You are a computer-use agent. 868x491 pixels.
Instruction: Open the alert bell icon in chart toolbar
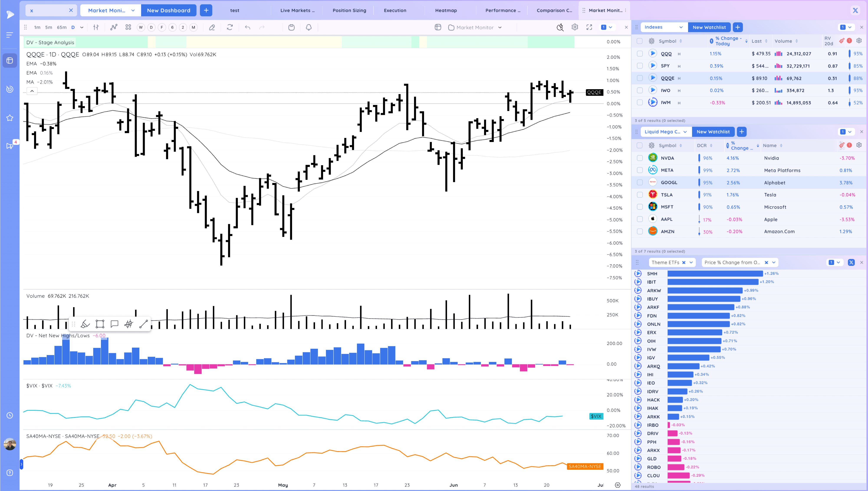308,27
